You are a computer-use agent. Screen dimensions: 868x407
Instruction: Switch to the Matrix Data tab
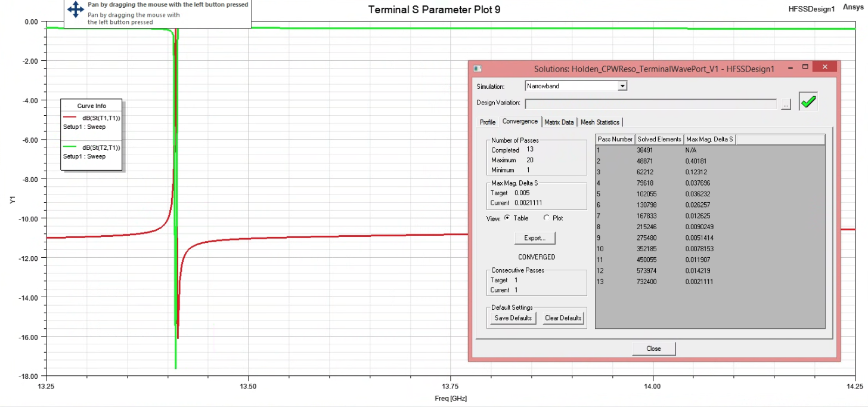point(559,122)
